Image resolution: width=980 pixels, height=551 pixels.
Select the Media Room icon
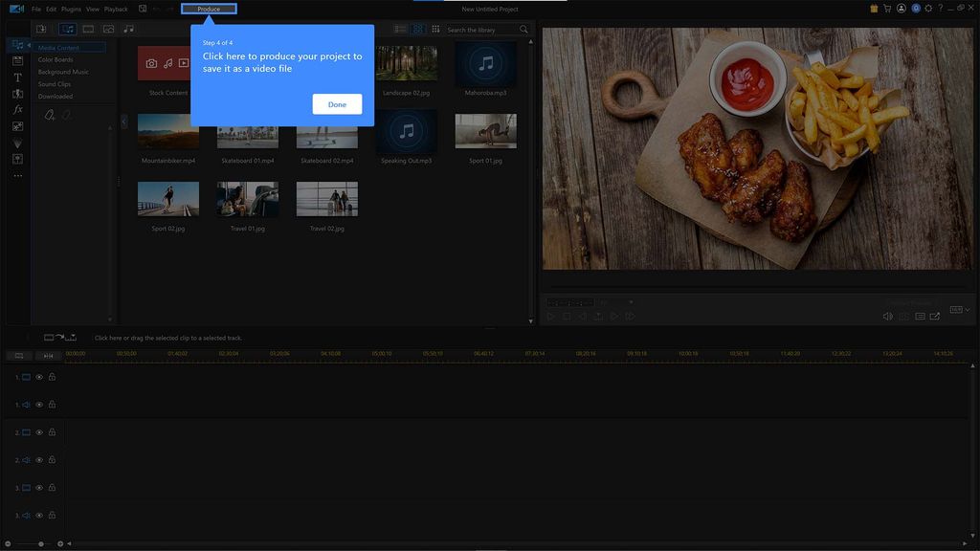click(16, 44)
